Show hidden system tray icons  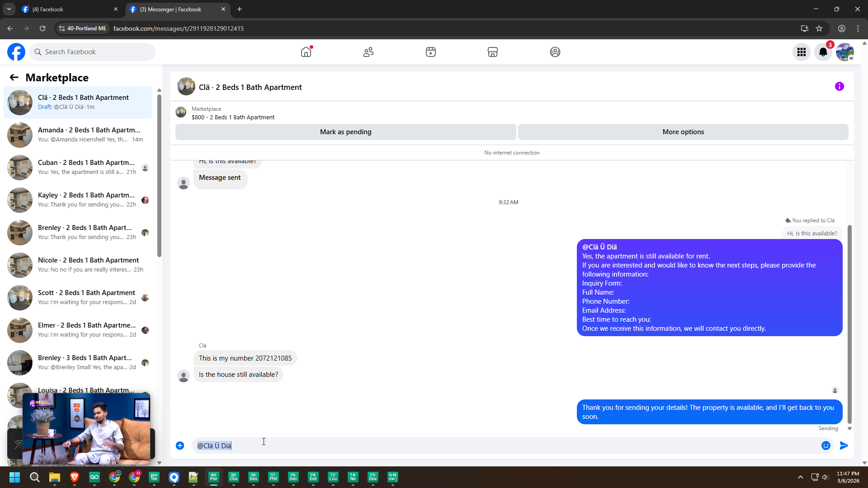tap(800, 477)
